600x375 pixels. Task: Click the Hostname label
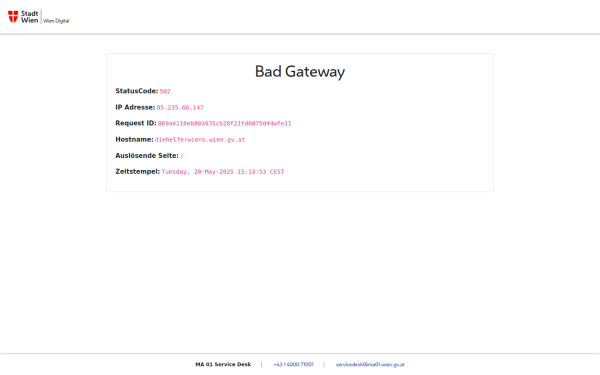pos(134,140)
